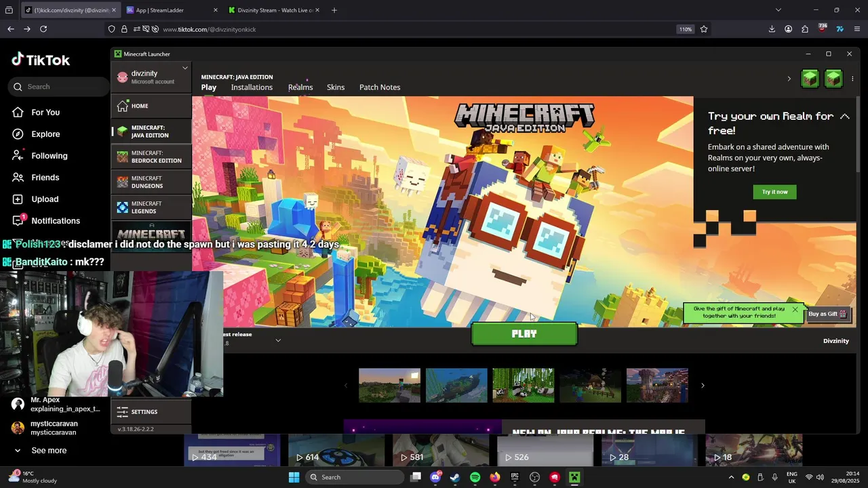Viewport: 868px width, 488px height.
Task: Open Discord from the taskbar
Action: (x=435, y=477)
